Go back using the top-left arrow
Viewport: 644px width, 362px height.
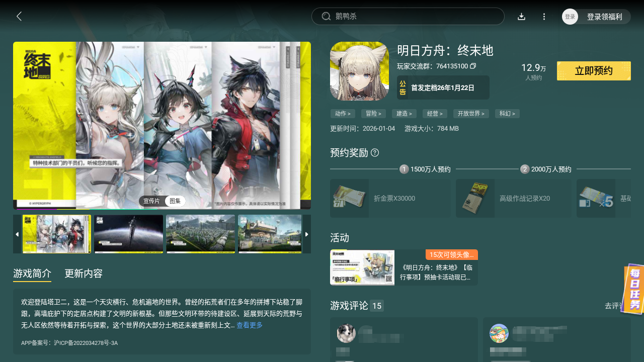(19, 17)
